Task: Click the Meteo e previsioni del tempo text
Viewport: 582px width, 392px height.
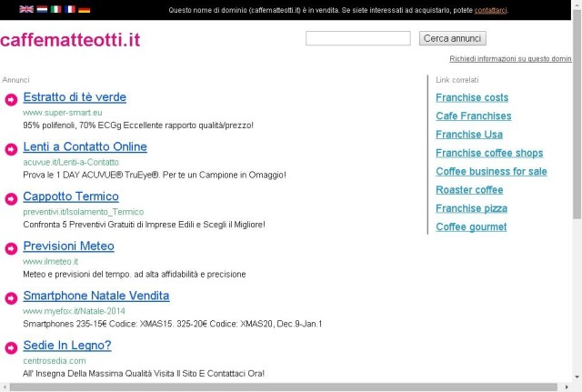Action: pos(135,275)
